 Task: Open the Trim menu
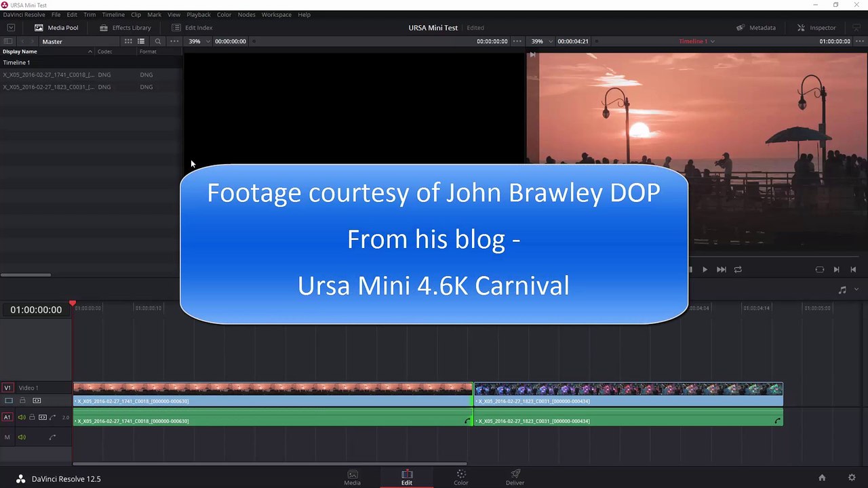[x=90, y=14]
